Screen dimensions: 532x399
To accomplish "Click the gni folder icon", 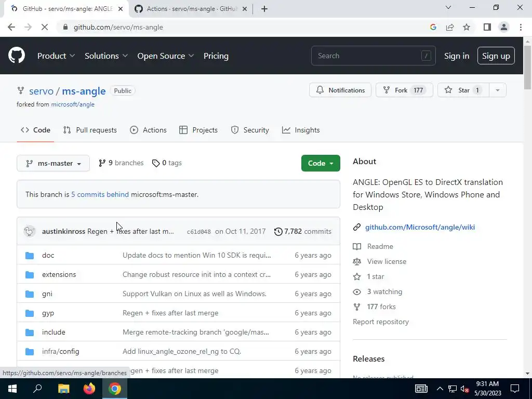I will pyautogui.click(x=30, y=294).
